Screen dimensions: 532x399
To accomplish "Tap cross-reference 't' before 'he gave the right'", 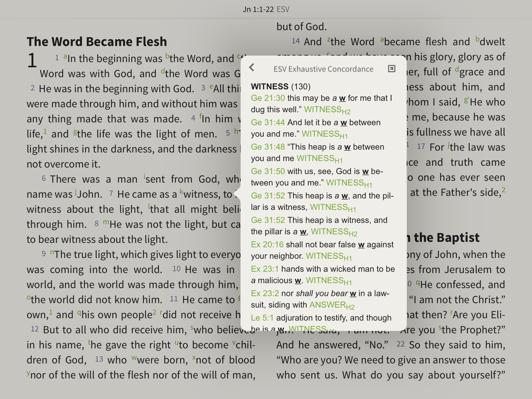I will pyautogui.click(x=89, y=342).
